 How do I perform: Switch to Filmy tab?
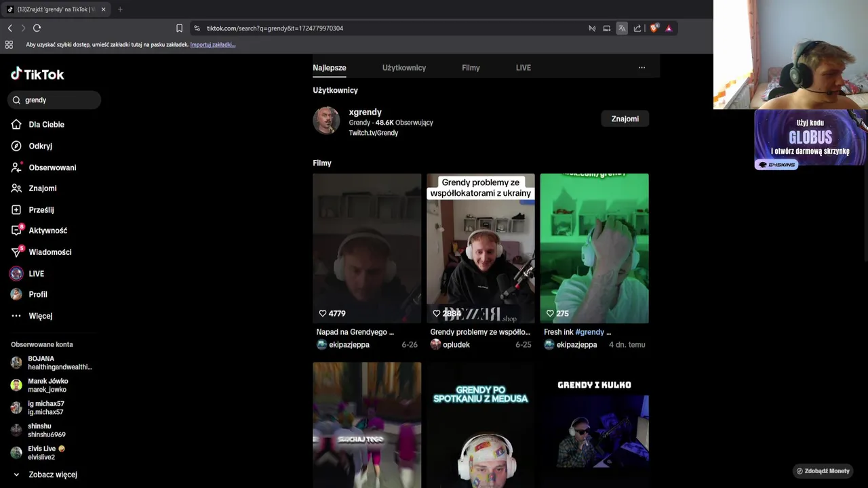click(x=471, y=68)
